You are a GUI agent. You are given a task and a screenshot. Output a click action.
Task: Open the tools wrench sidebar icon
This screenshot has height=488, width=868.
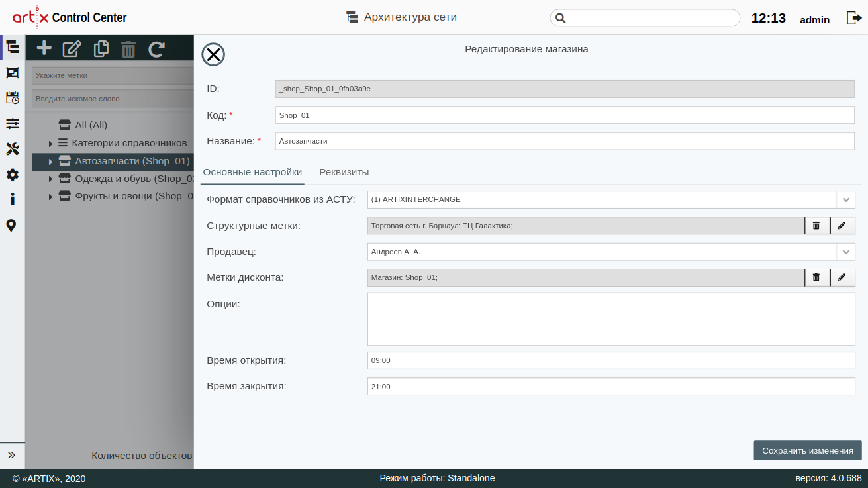tap(13, 149)
